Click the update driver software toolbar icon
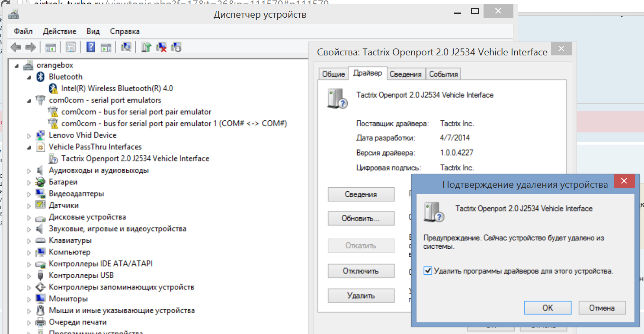644x334 pixels. (x=146, y=47)
